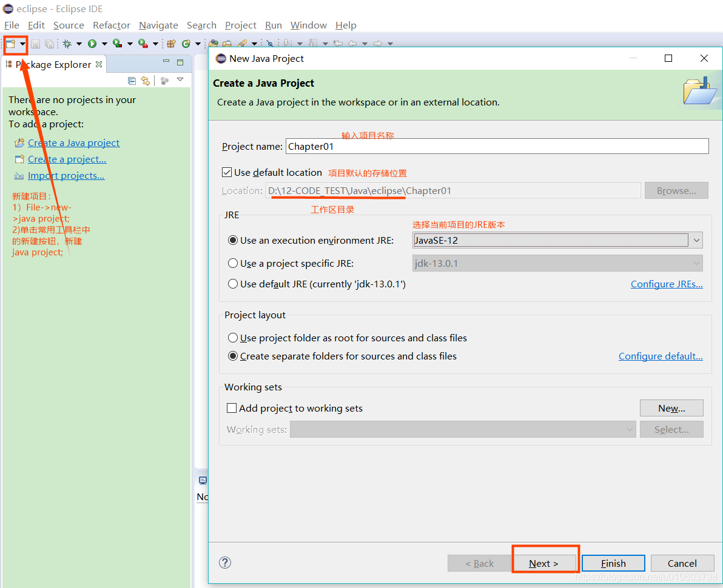The width and height of the screenshot is (723, 588).
Task: Check Add project to working sets
Action: 232,409
